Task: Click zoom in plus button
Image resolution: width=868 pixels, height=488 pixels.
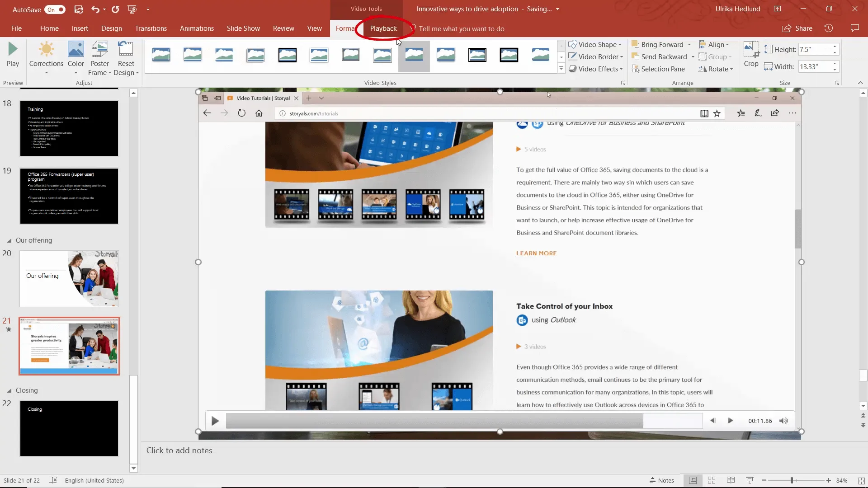Action: point(828,480)
